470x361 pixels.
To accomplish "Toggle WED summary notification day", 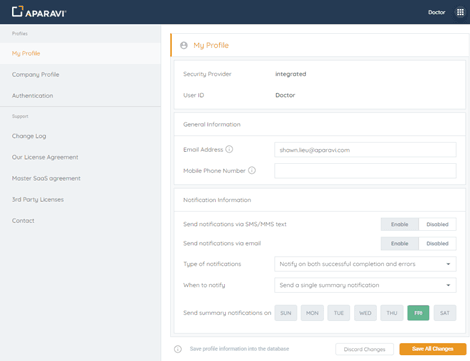I will click(365, 313).
